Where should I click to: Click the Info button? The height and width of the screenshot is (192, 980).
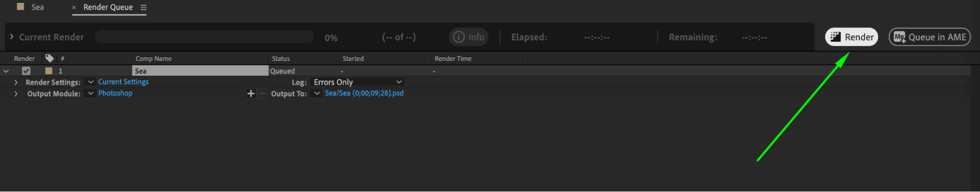469,37
